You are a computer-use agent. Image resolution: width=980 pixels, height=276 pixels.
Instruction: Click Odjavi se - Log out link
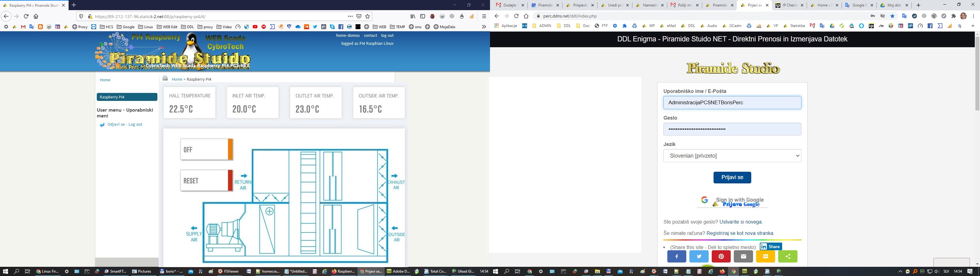click(x=125, y=124)
